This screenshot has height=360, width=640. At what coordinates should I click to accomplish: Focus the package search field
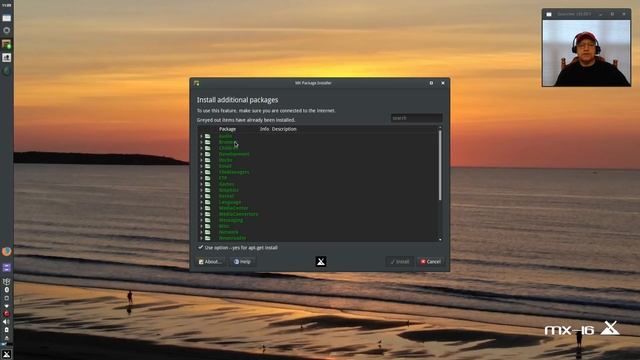416,118
